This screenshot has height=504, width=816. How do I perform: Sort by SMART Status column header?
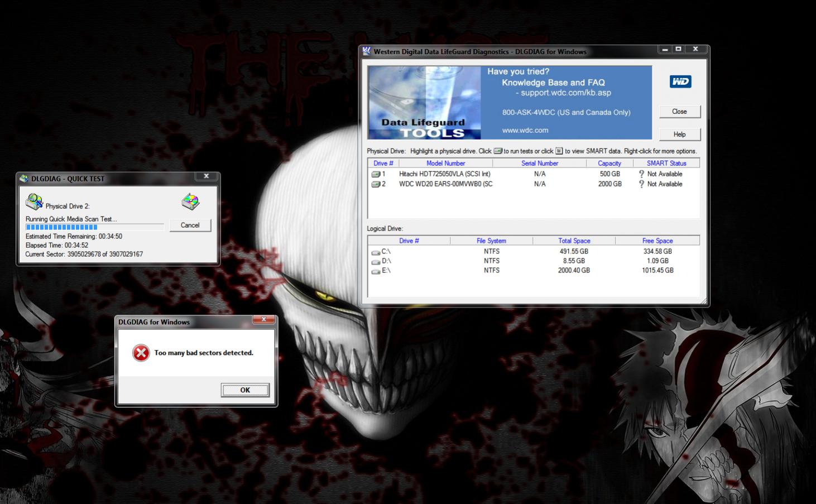666,164
